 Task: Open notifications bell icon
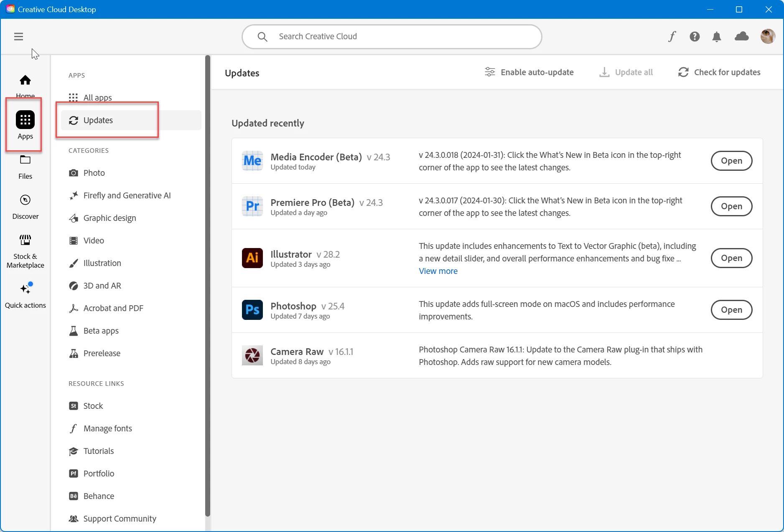(x=717, y=37)
